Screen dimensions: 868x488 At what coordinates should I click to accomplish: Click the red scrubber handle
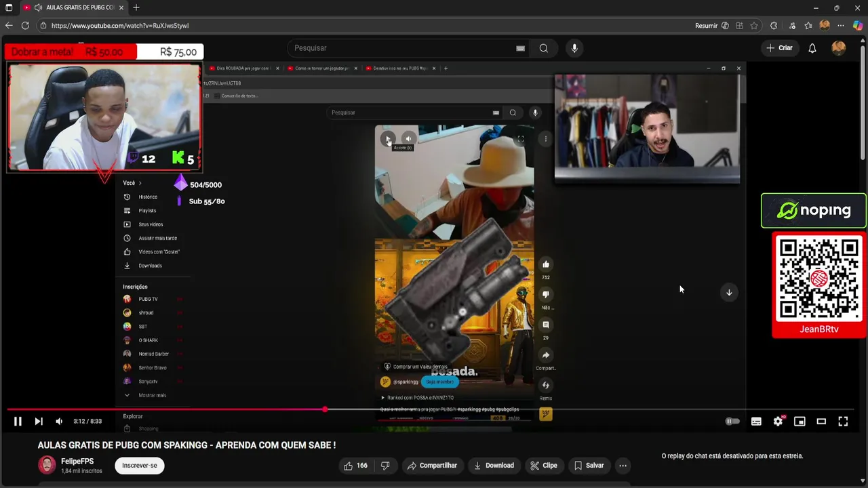(325, 409)
